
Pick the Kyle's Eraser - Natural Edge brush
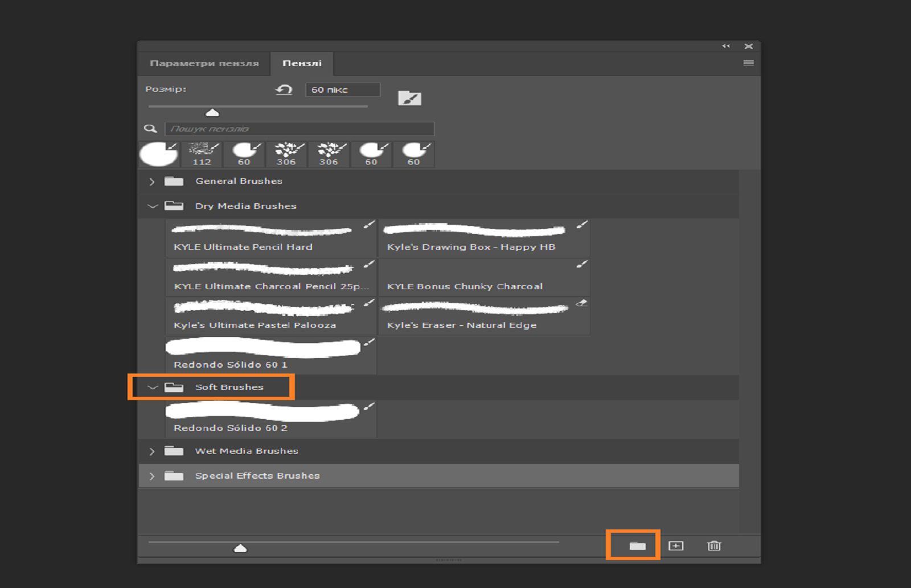(484, 316)
